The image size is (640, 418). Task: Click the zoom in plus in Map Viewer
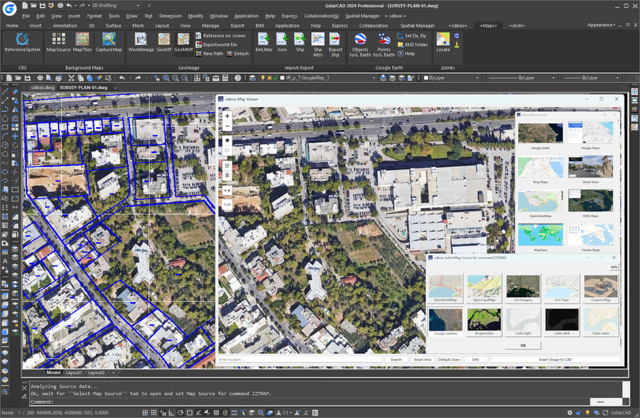click(x=227, y=116)
